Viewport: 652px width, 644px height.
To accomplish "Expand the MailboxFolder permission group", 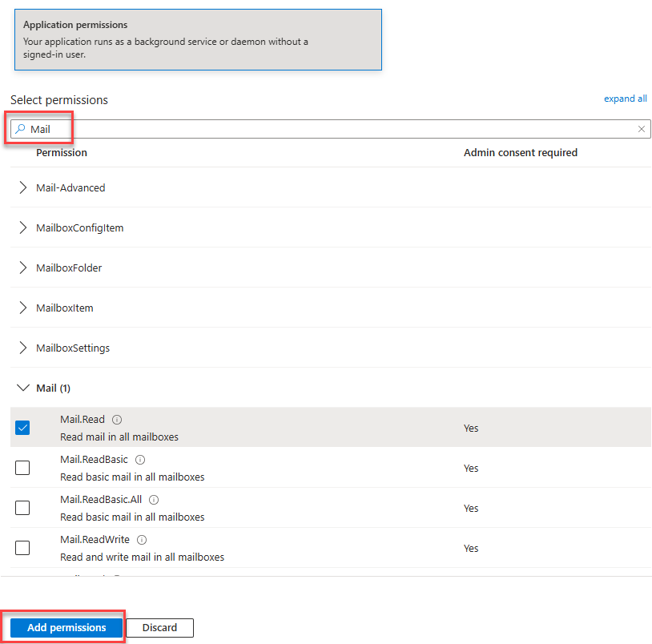I will 22,268.
